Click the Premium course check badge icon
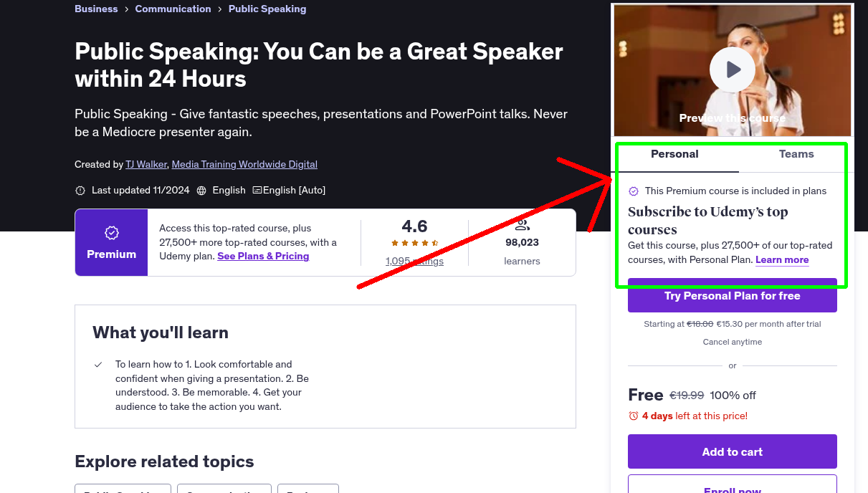This screenshot has width=868, height=493. pyautogui.click(x=634, y=191)
